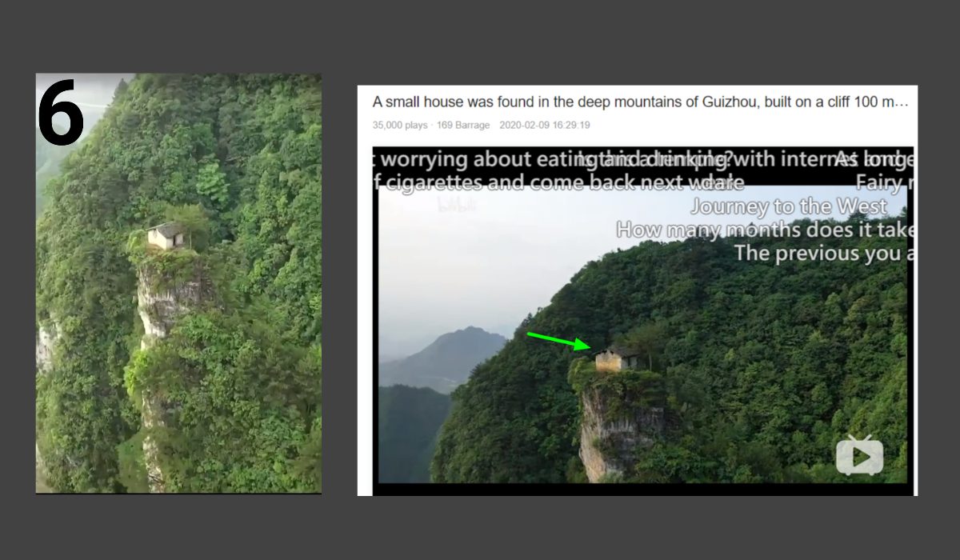Viewport: 960px width, 560px height.
Task: Click the How many months comment
Action: pyautogui.click(x=765, y=230)
